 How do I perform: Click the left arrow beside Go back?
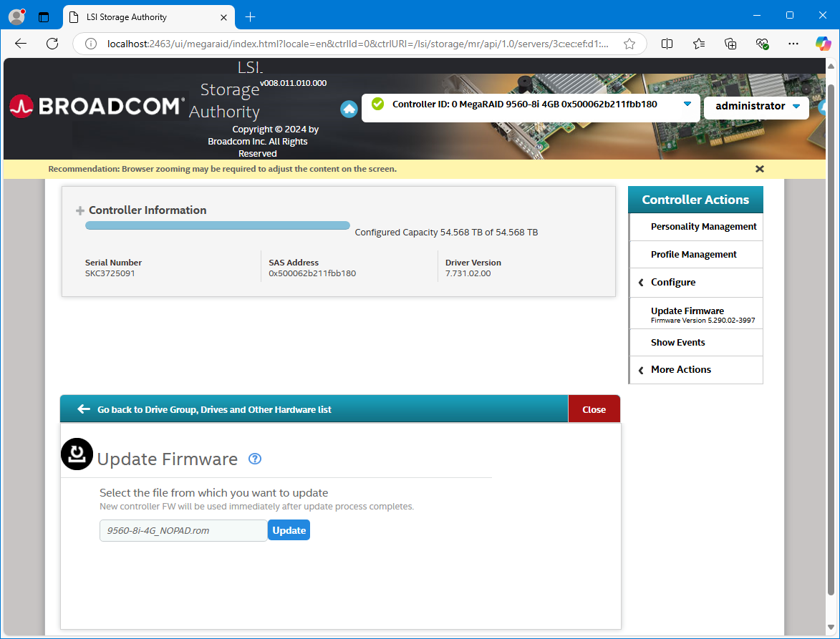pyautogui.click(x=84, y=409)
